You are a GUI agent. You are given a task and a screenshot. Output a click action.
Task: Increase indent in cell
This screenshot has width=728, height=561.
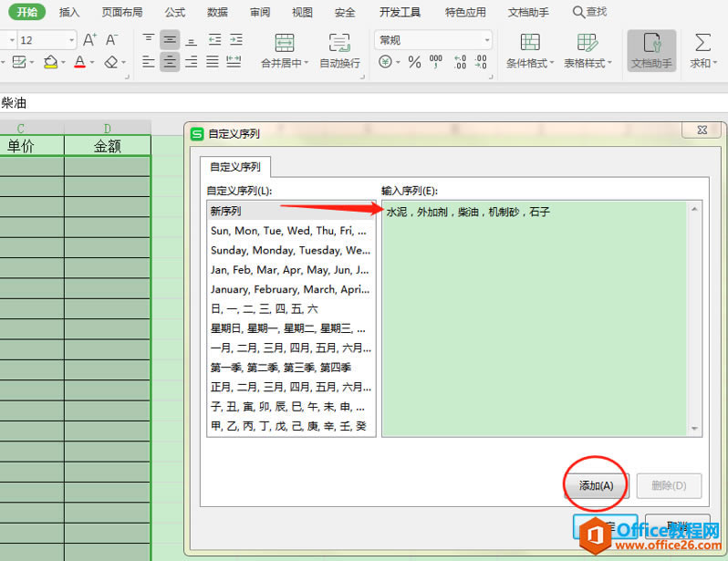click(x=236, y=40)
